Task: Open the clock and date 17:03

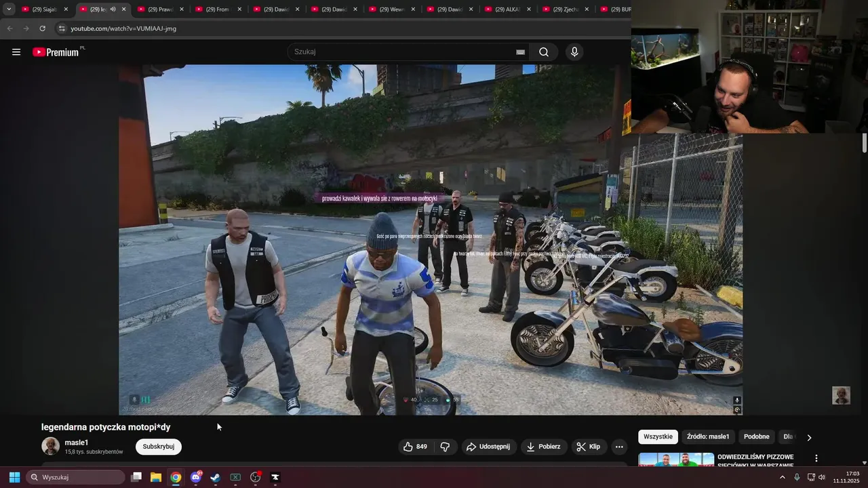Action: [846, 477]
